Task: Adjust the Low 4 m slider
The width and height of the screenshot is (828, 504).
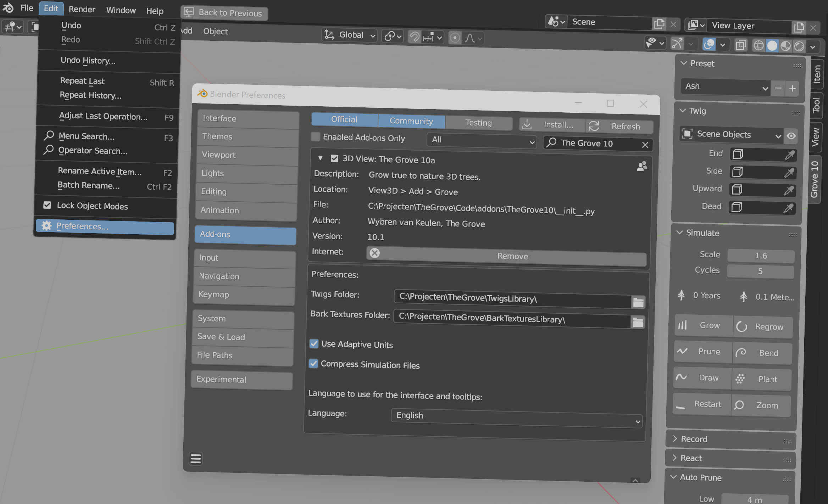Action: [755, 499]
